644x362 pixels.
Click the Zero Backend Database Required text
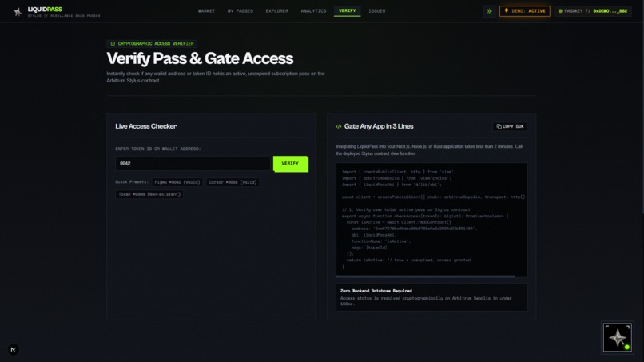tap(376, 291)
